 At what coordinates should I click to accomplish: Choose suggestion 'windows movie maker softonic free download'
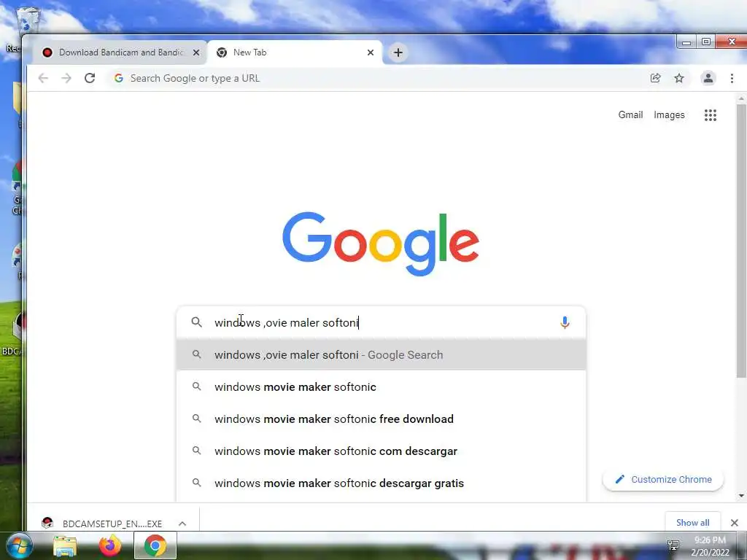point(381,419)
